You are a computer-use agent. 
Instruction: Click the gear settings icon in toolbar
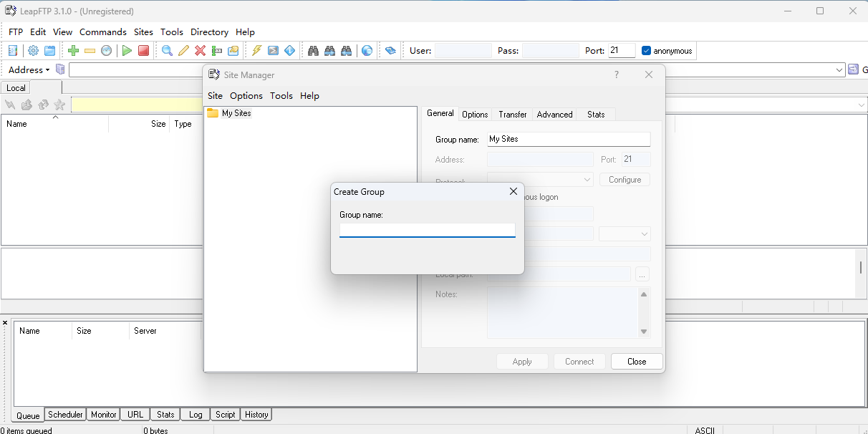tap(33, 51)
